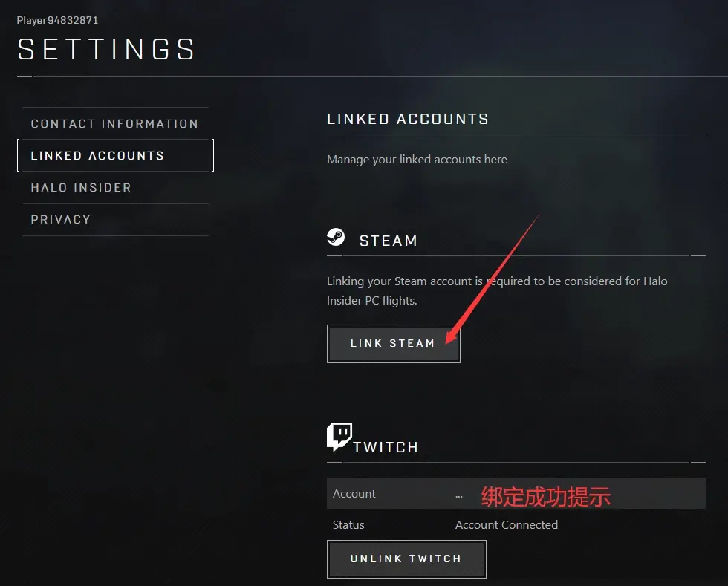Go to the Halo Insider section
Image resolution: width=728 pixels, height=586 pixels.
pos(81,188)
